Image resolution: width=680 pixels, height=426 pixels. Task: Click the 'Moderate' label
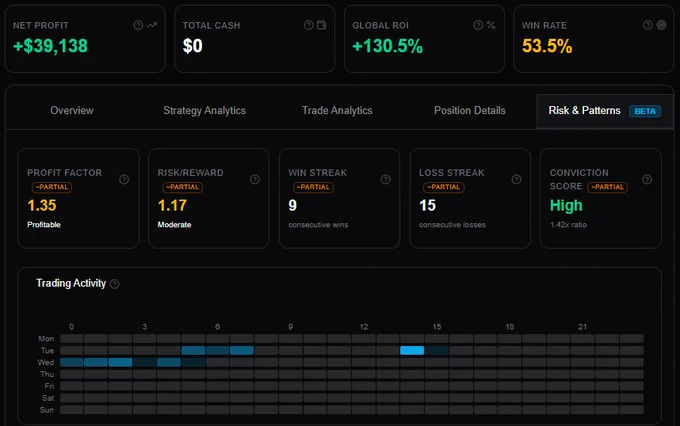coord(174,225)
